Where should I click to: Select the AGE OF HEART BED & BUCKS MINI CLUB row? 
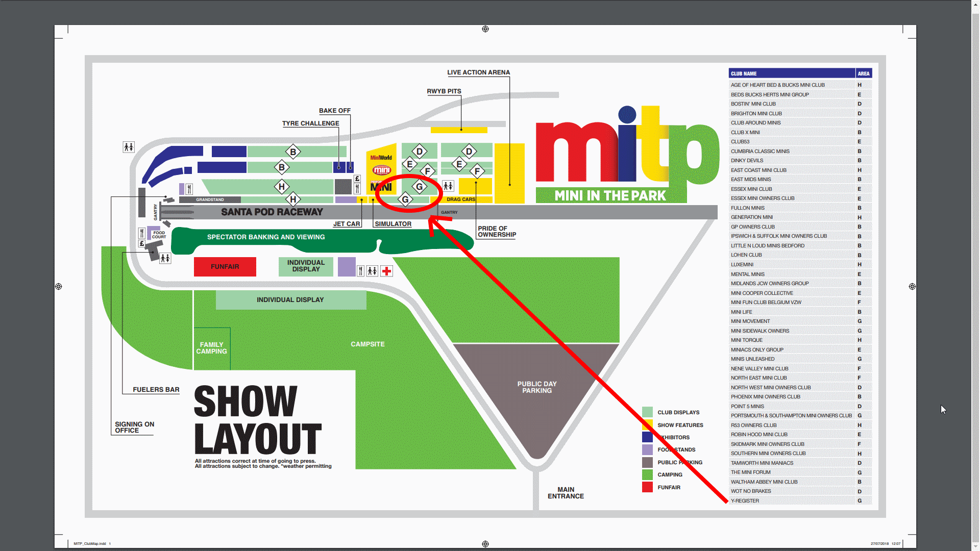pyautogui.click(x=800, y=85)
